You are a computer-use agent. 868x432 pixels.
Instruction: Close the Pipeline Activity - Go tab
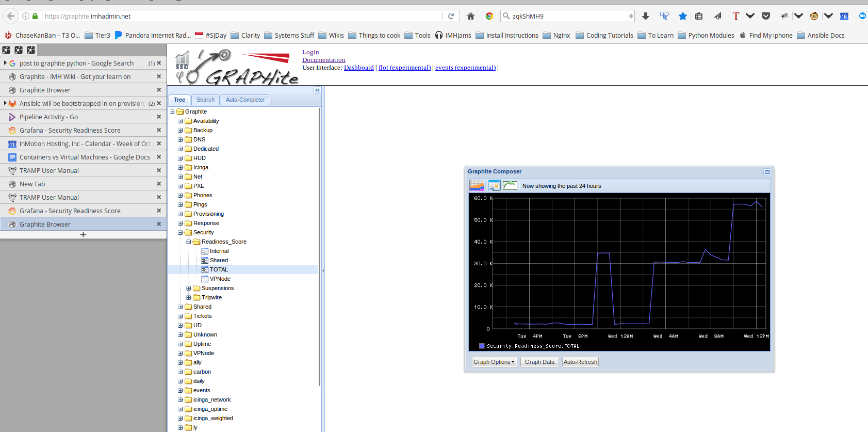[x=159, y=117]
